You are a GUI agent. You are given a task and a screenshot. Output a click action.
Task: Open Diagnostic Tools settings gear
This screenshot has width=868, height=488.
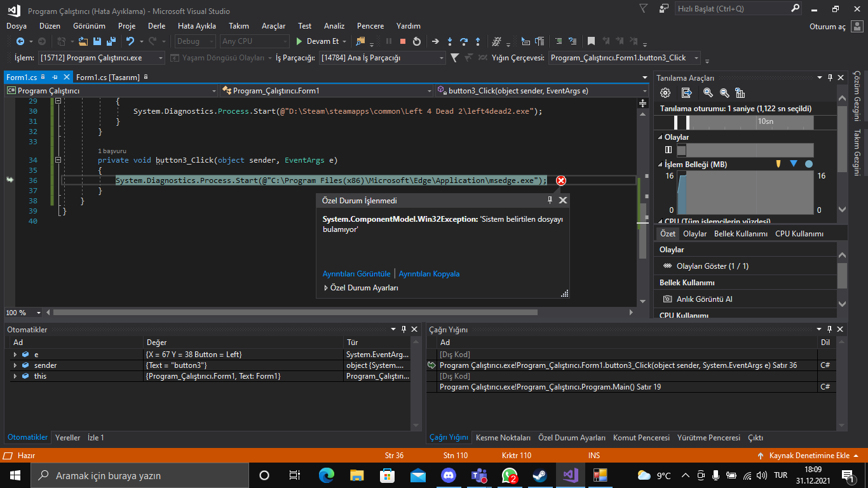pyautogui.click(x=665, y=93)
